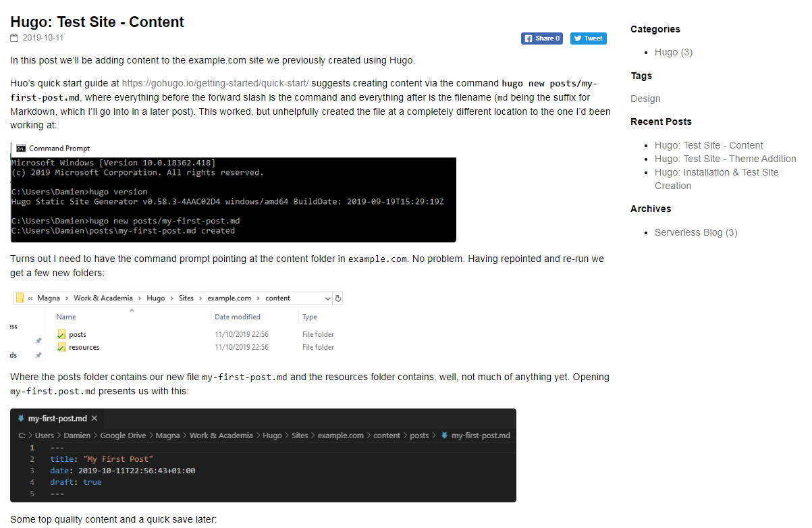This screenshot has height=528, width=812.
Task: Click the Command Prompt icon in the screenshot title
Action: [21, 148]
